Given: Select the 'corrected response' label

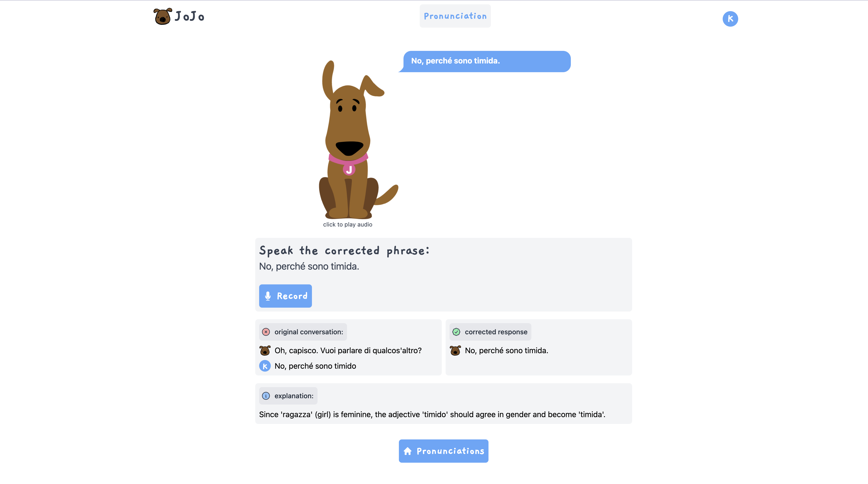Looking at the screenshot, I should [x=496, y=332].
